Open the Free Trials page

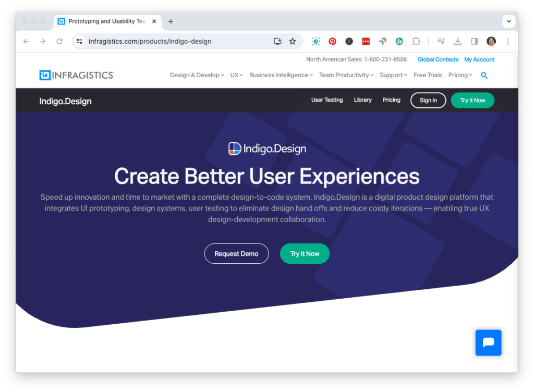428,75
